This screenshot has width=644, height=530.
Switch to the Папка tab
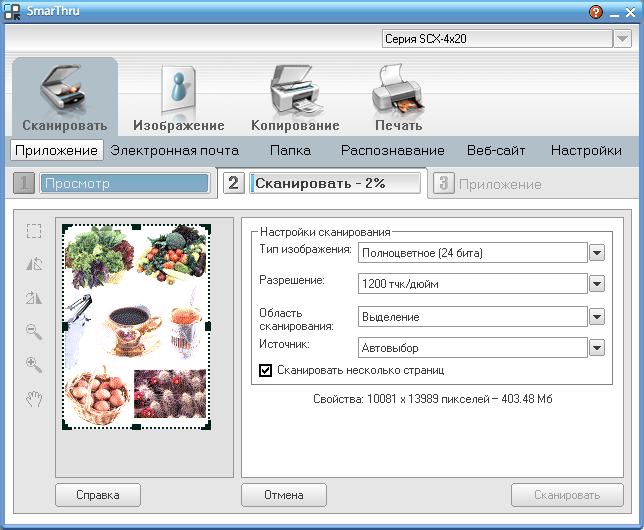(290, 150)
